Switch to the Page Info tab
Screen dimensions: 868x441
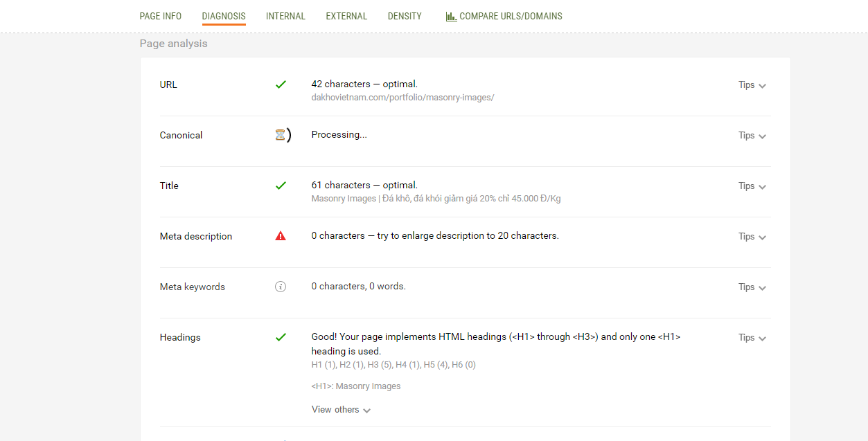pyautogui.click(x=161, y=16)
